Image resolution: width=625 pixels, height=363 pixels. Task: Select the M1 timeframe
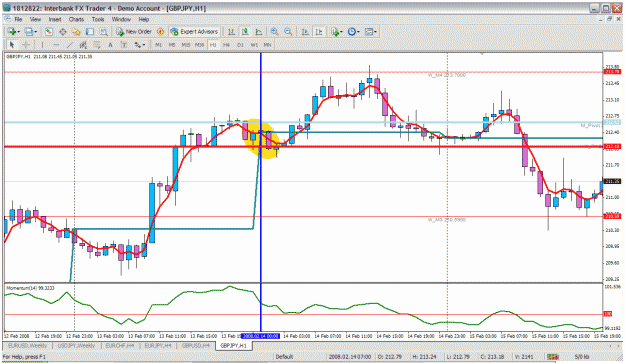(x=158, y=45)
